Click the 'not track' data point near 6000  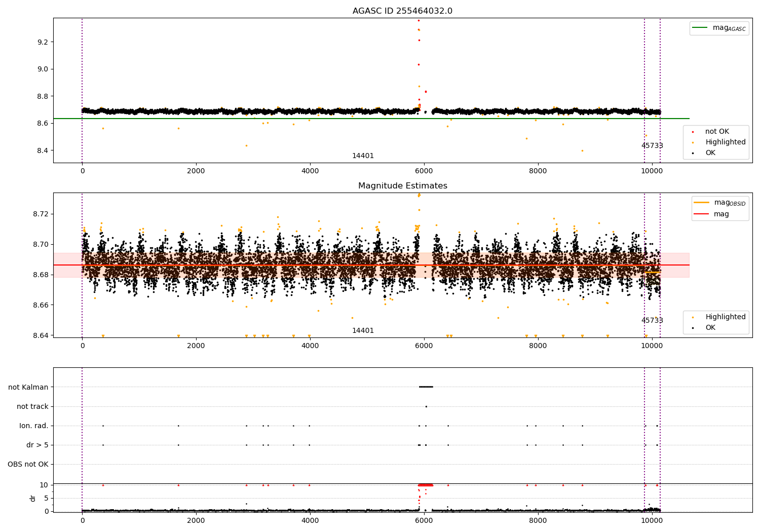point(426,406)
